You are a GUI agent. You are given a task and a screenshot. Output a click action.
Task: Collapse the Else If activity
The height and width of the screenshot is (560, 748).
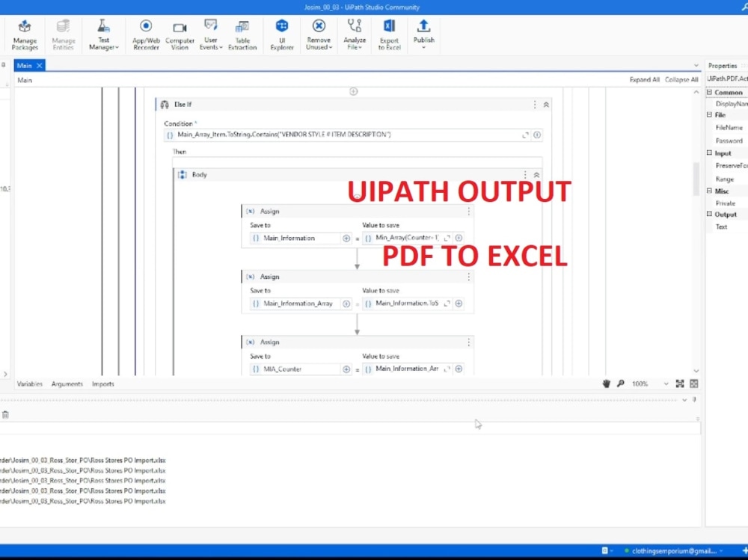click(x=546, y=105)
